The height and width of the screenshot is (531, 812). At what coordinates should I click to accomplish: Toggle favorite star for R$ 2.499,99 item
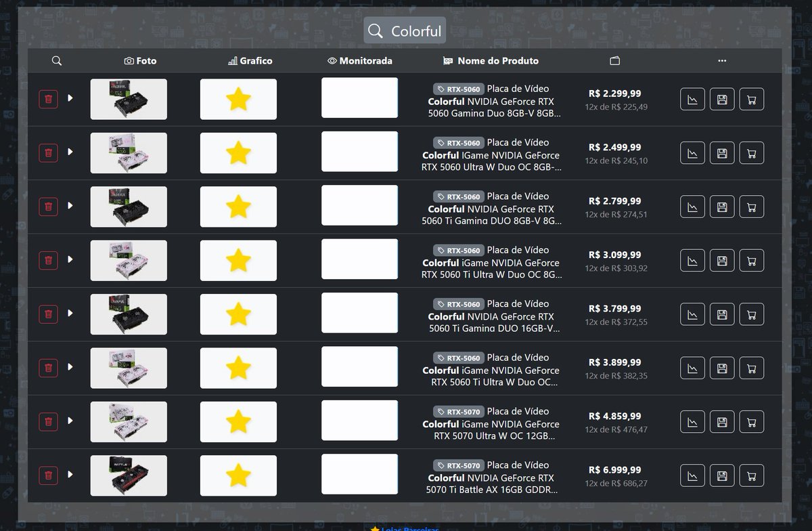pos(238,152)
